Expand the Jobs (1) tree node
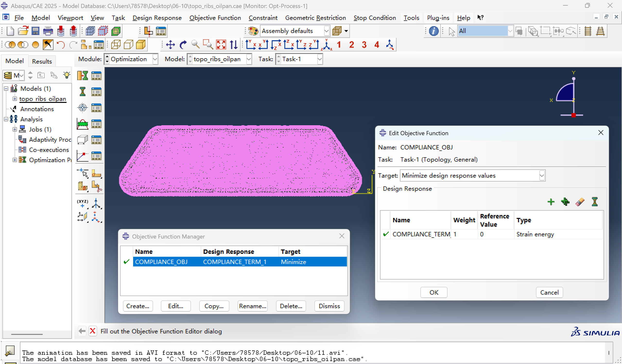 [15, 129]
